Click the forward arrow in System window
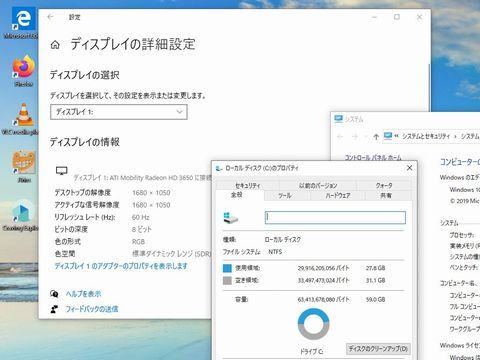This screenshot has width=480, height=360. tap(355, 136)
